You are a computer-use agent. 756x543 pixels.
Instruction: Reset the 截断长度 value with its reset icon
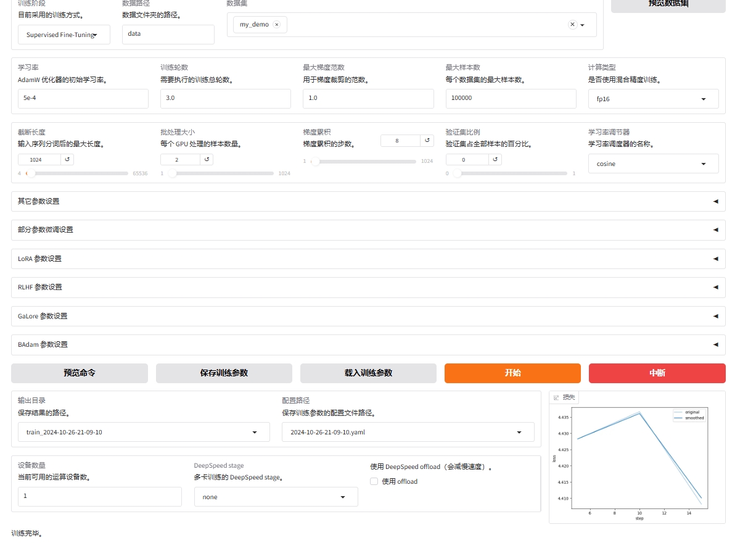pos(68,160)
